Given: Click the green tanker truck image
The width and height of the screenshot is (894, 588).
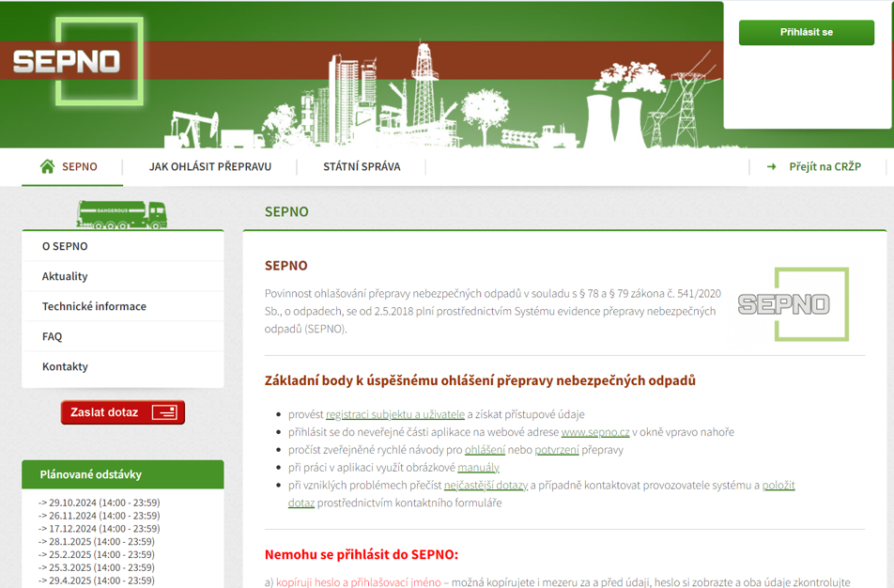Looking at the screenshot, I should click(121, 214).
